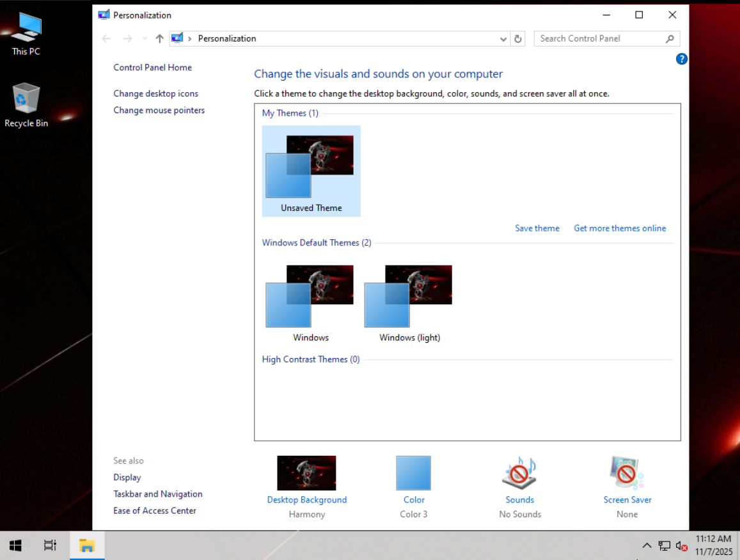
Task: Click the Sounds icon
Action: point(519,473)
